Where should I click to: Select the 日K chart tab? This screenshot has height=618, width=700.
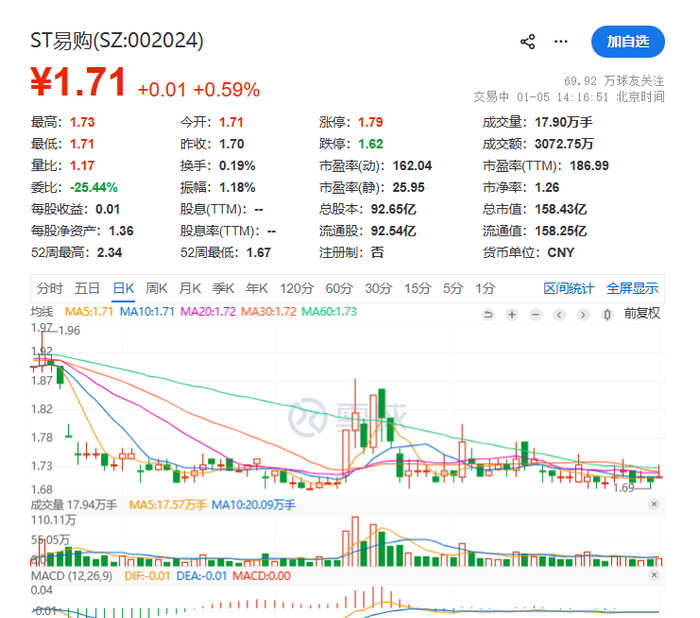coord(123,288)
